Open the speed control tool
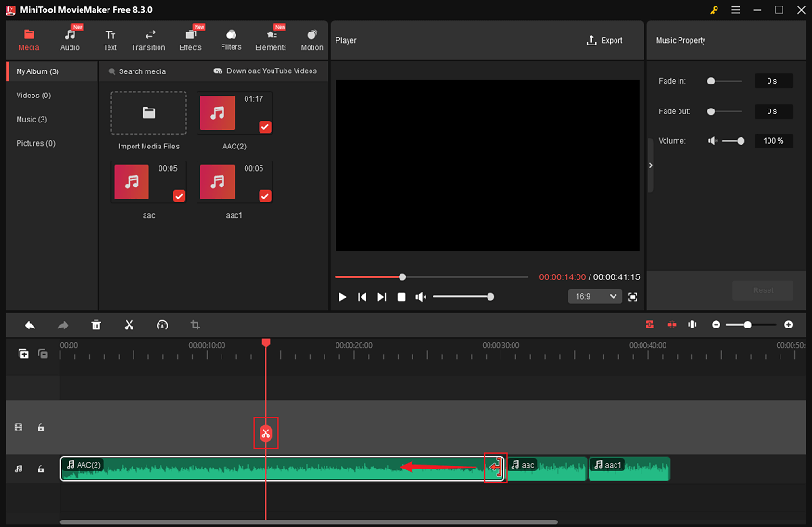 coord(162,326)
